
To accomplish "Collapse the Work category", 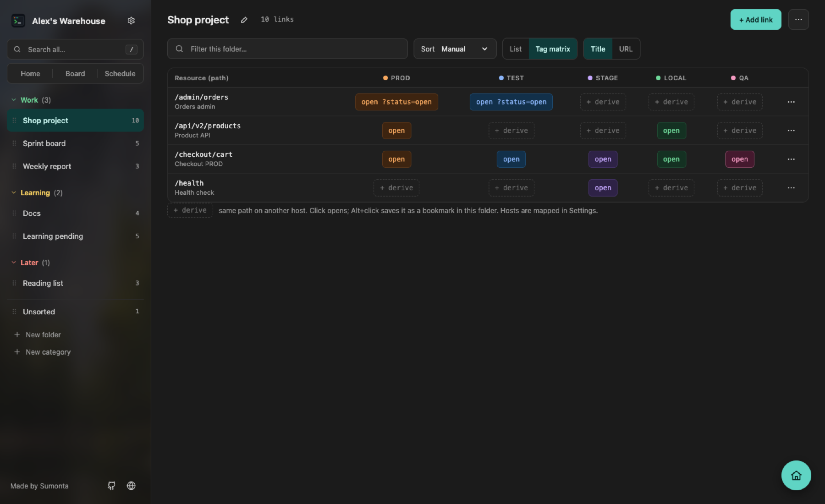I will click(x=14, y=100).
